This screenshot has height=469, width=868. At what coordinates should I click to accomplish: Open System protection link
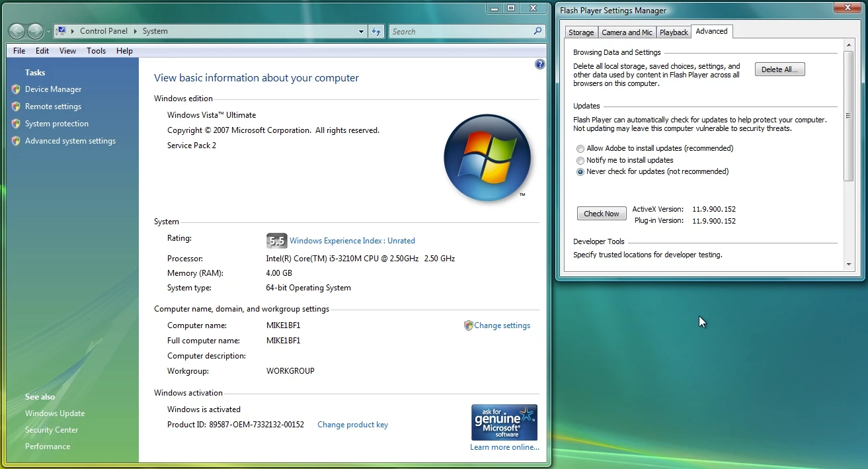(57, 124)
